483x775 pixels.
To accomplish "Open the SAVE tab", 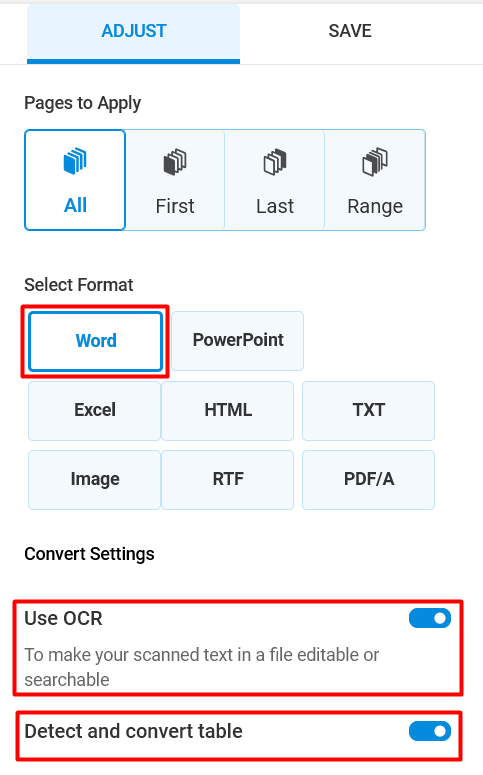I will 350,32.
